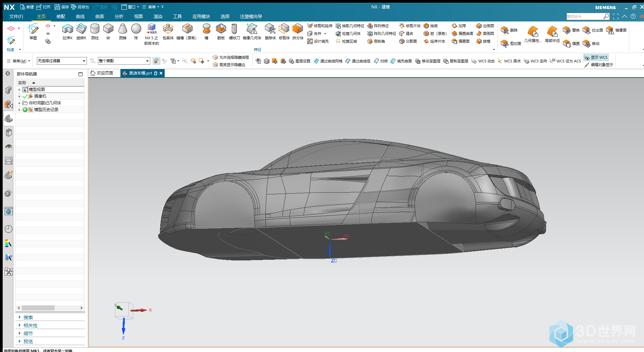Click the Edge Blend (边倒圆) tool
This screenshot has height=352, width=644.
click(485, 26)
